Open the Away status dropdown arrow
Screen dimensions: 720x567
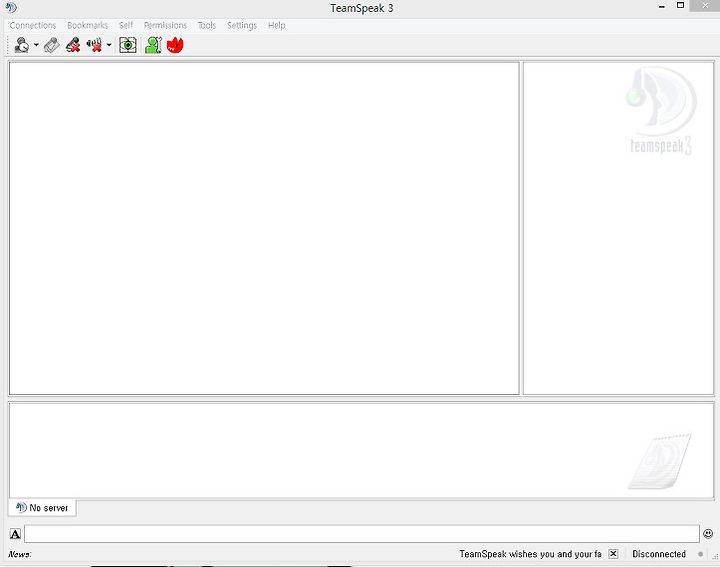click(x=36, y=45)
